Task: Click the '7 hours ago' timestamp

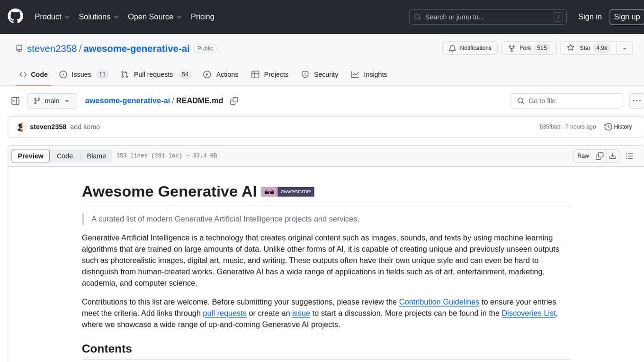Action: [x=581, y=127]
